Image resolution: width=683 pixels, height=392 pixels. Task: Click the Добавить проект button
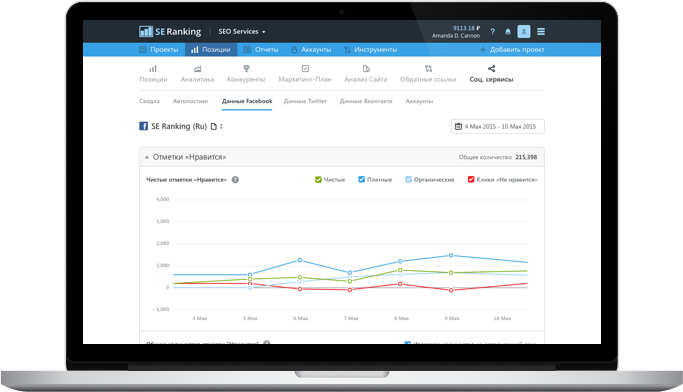(512, 50)
